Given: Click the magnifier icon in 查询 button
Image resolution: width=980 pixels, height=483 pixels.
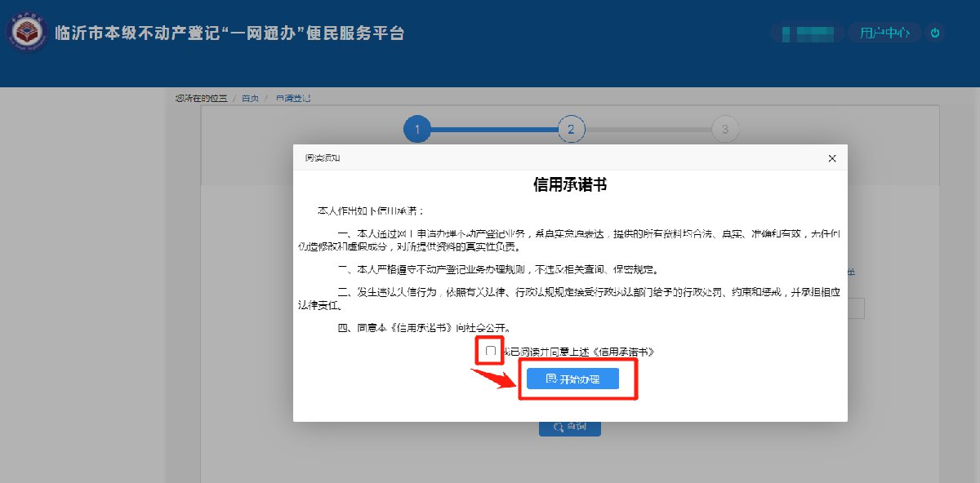Looking at the screenshot, I should 559,428.
